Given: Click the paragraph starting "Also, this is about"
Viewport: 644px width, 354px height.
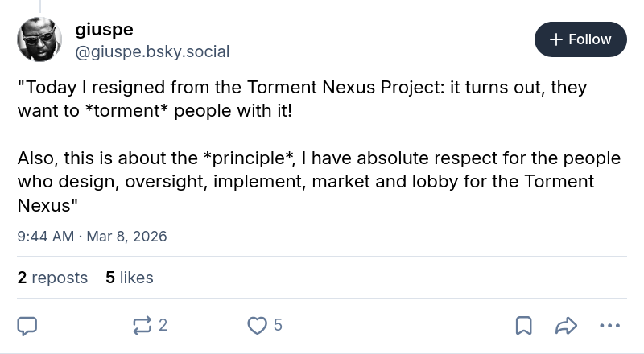Looking at the screenshot, I should 319,182.
